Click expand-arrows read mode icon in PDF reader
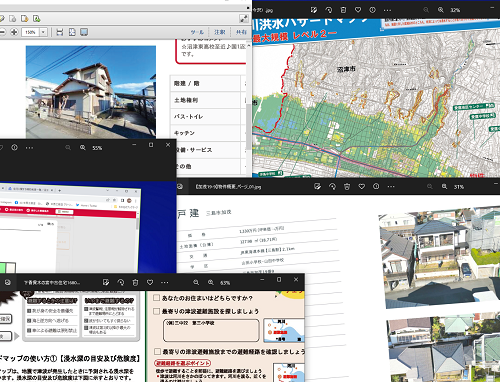Viewport: 500px width, 382px height. click(x=244, y=19)
